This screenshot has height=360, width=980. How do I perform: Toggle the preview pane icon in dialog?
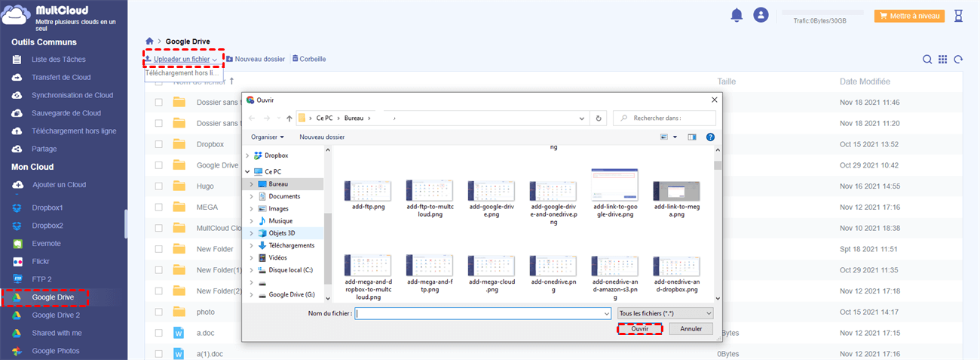pos(692,137)
